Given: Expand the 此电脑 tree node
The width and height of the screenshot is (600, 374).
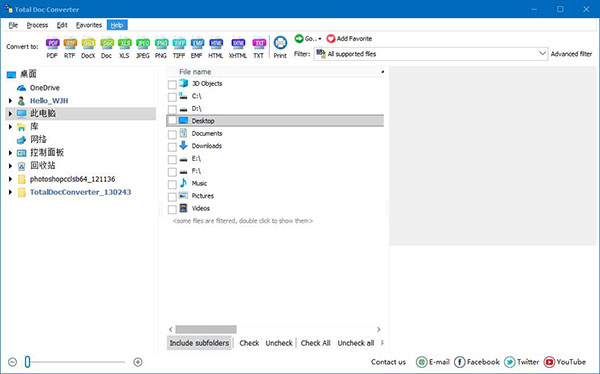Looking at the screenshot, I should point(10,114).
